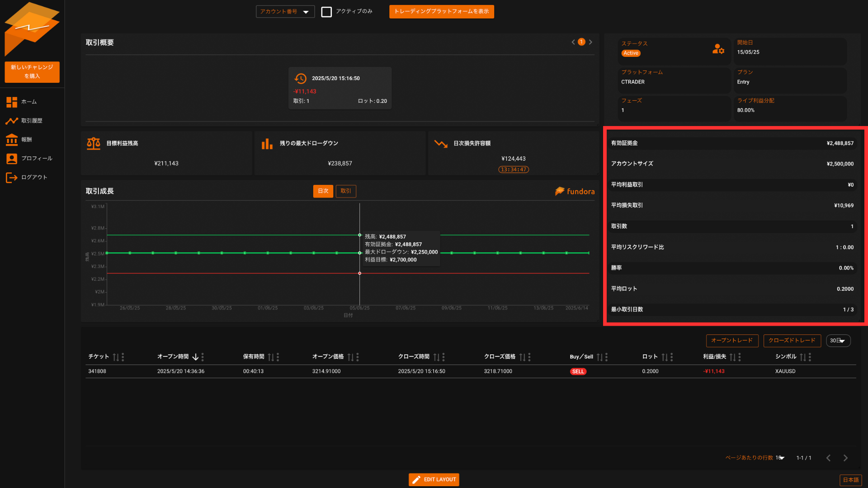Image resolution: width=868 pixels, height=488 pixels.
Task: Sort by オープン時間 descending arrow
Action: tap(195, 357)
